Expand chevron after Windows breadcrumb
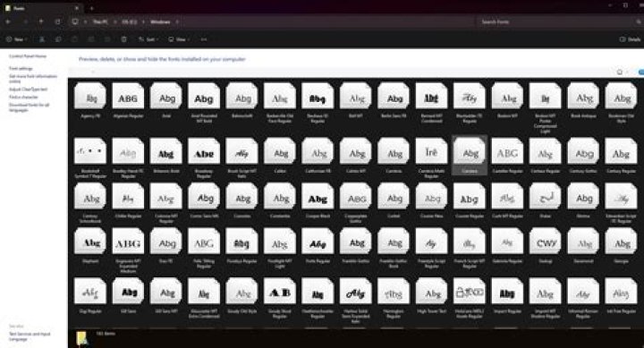The height and width of the screenshot is (348, 644). click(x=177, y=21)
